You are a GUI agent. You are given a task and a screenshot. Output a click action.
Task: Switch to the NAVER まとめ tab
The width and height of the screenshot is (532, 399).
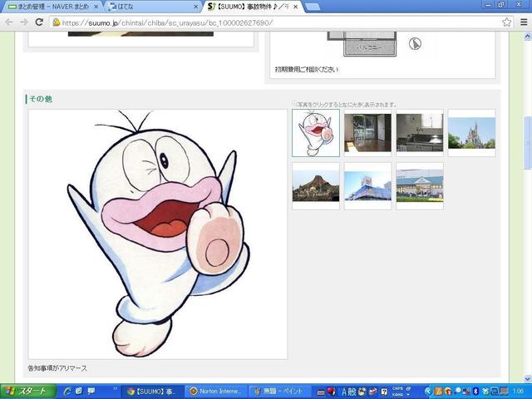coord(51,7)
